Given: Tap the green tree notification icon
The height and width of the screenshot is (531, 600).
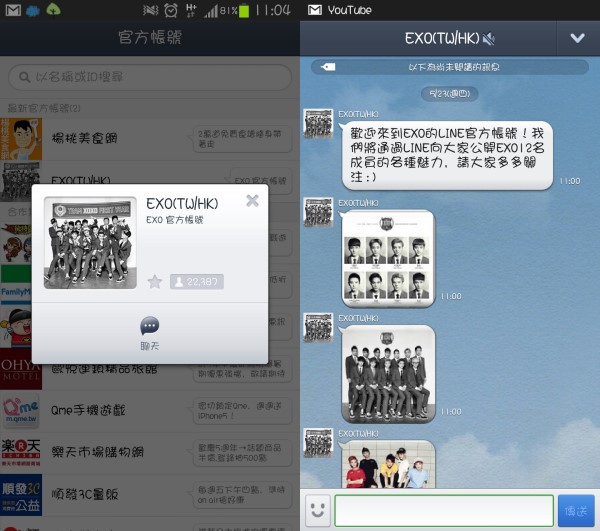Looking at the screenshot, I should pos(53,10).
